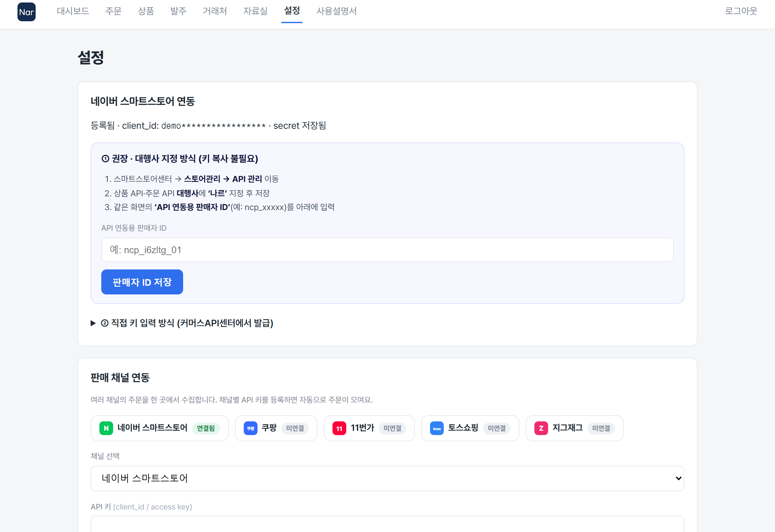Click the 판매자 ID 저장 button
This screenshot has width=775, height=532.
(x=142, y=282)
